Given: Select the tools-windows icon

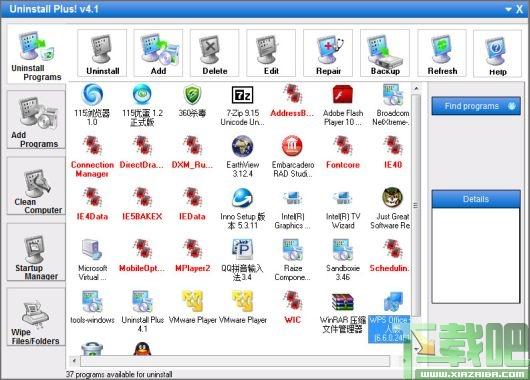Looking at the screenshot, I should (92, 302).
